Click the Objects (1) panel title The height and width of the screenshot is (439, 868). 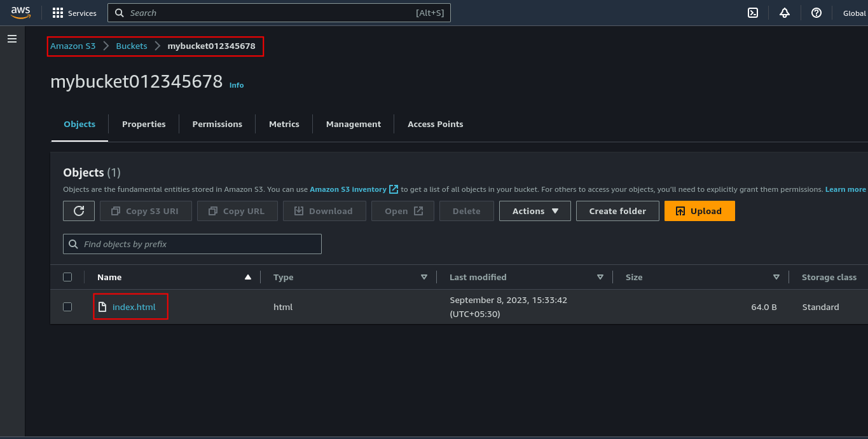(92, 172)
